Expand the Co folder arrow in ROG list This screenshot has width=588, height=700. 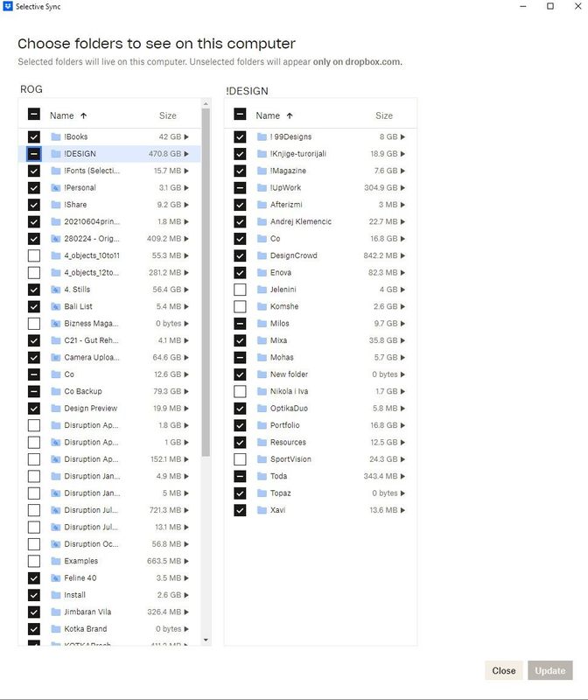click(x=186, y=374)
